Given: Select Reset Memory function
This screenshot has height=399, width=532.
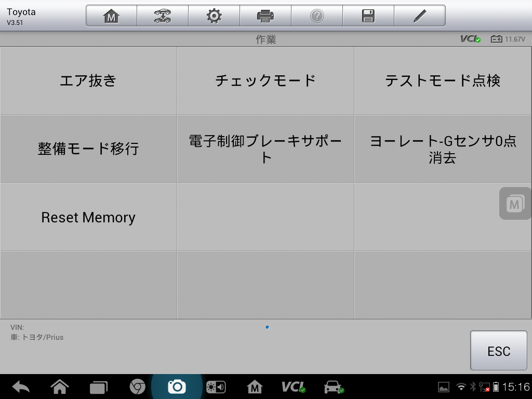Looking at the screenshot, I should click(x=88, y=217).
